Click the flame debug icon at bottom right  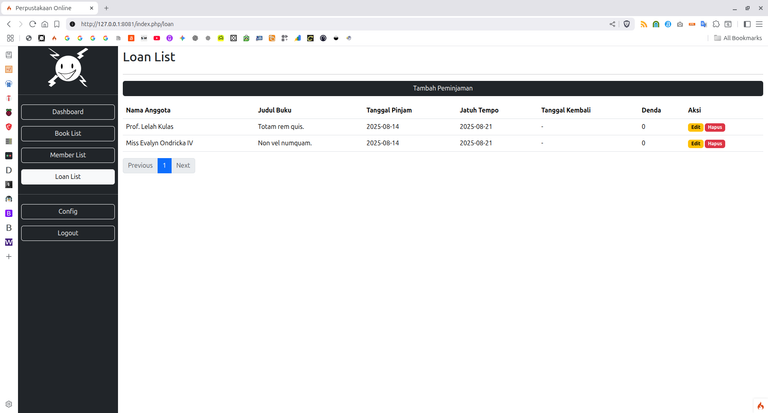click(x=760, y=406)
